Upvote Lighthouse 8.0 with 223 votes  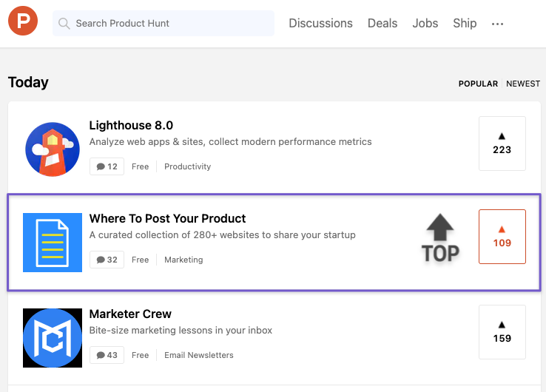point(502,143)
